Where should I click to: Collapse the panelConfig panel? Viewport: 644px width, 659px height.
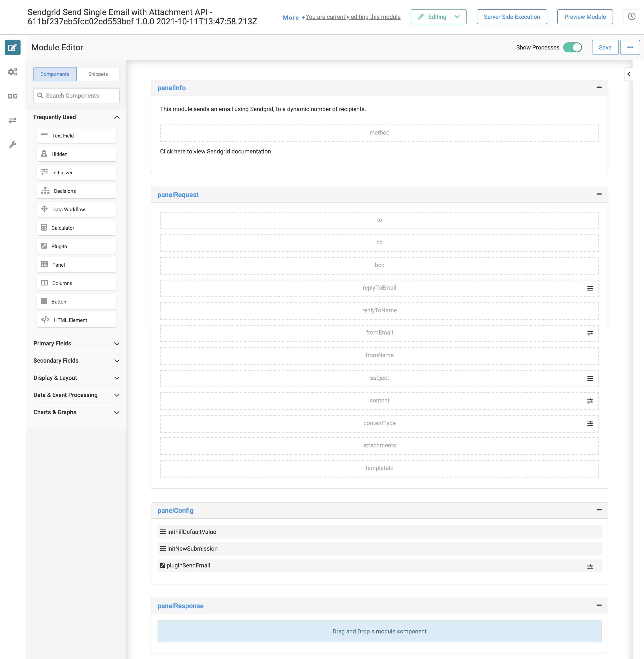coord(599,510)
